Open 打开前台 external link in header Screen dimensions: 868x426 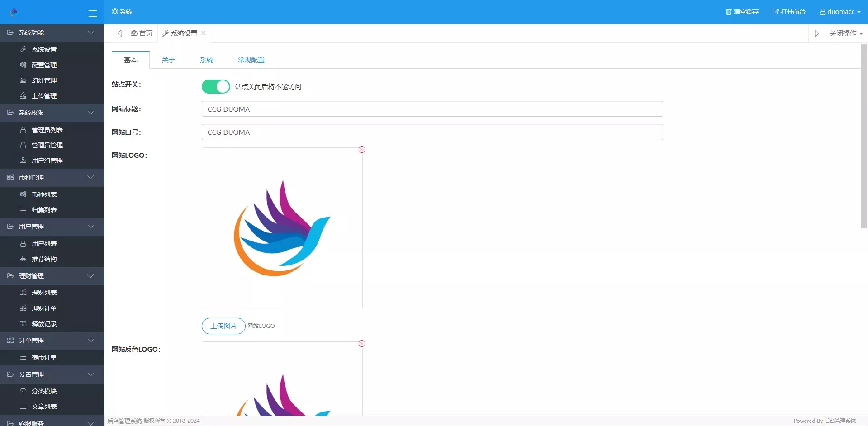point(788,12)
